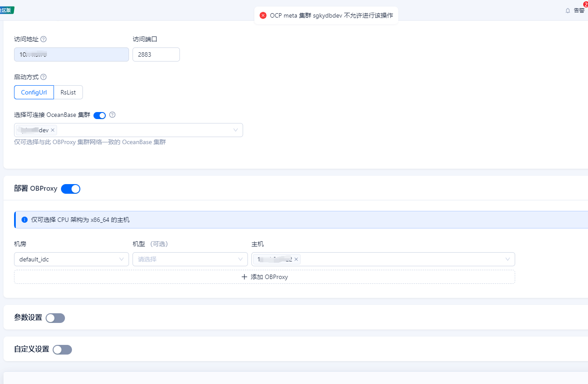
Task: Open the 主机 host dropdown
Action: coord(383,259)
